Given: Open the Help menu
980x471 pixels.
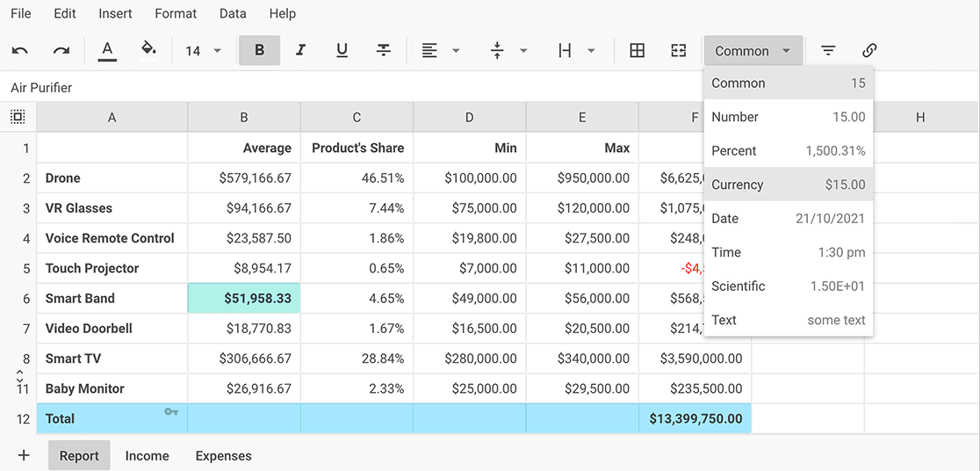Looking at the screenshot, I should point(283,13).
